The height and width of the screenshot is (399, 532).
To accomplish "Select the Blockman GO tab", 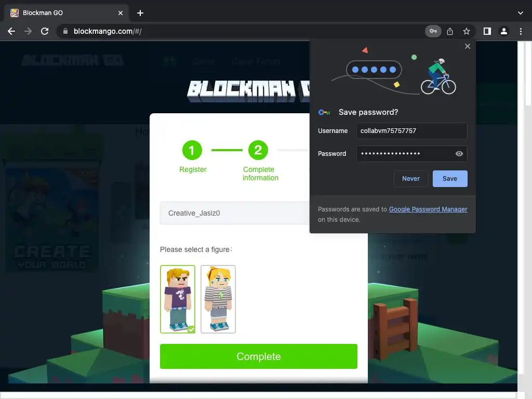I will pyautogui.click(x=66, y=13).
